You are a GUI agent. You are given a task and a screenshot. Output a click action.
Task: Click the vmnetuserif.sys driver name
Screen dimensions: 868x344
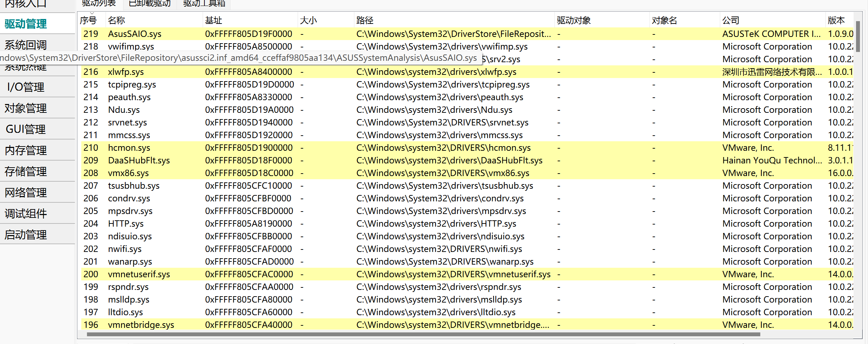click(139, 274)
